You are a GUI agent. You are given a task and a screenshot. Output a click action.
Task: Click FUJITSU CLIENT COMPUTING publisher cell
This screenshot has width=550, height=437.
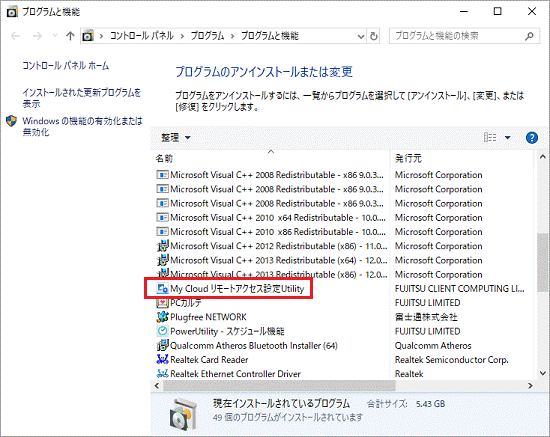[x=460, y=289]
